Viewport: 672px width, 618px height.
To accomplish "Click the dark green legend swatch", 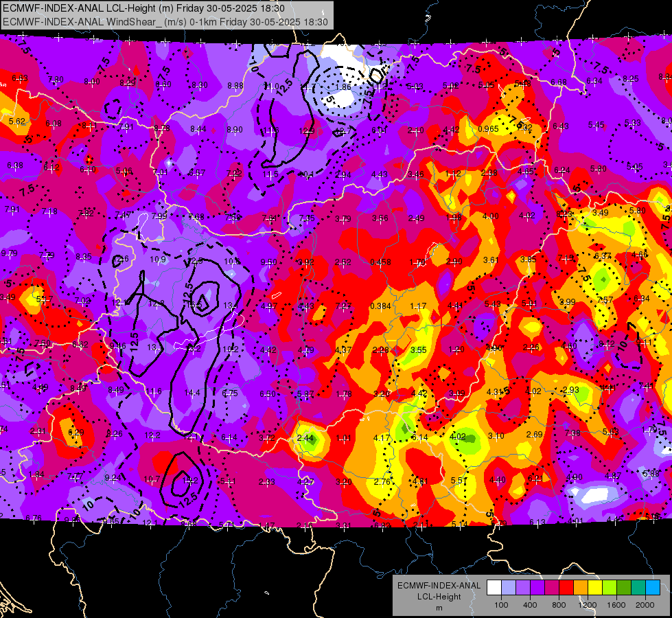I will 623,588.
